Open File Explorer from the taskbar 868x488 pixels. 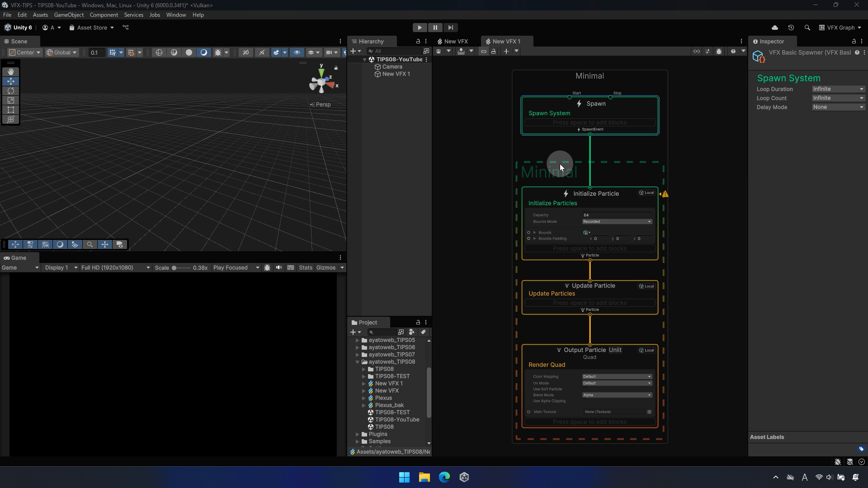[425, 477]
